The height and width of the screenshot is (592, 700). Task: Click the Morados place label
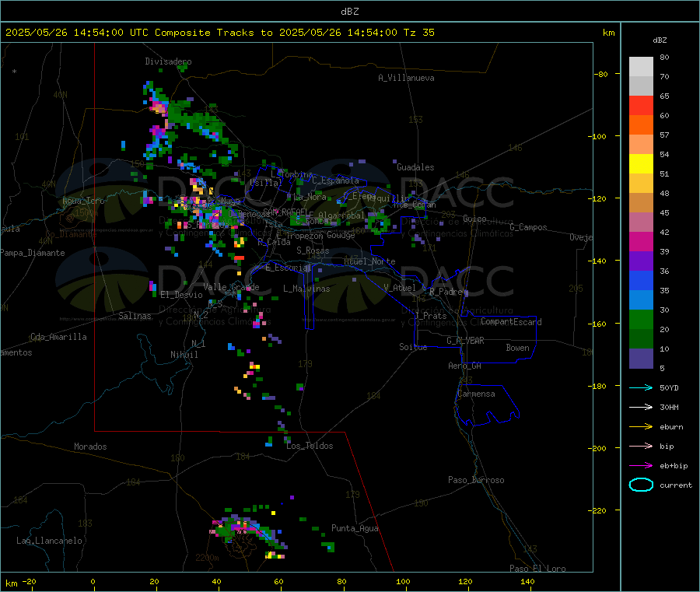coord(90,447)
